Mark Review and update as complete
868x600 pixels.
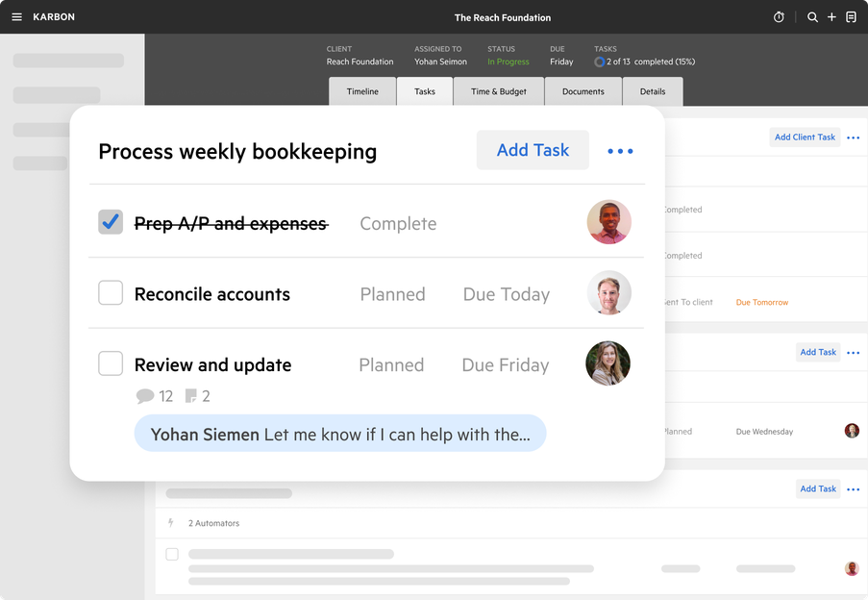(x=110, y=363)
